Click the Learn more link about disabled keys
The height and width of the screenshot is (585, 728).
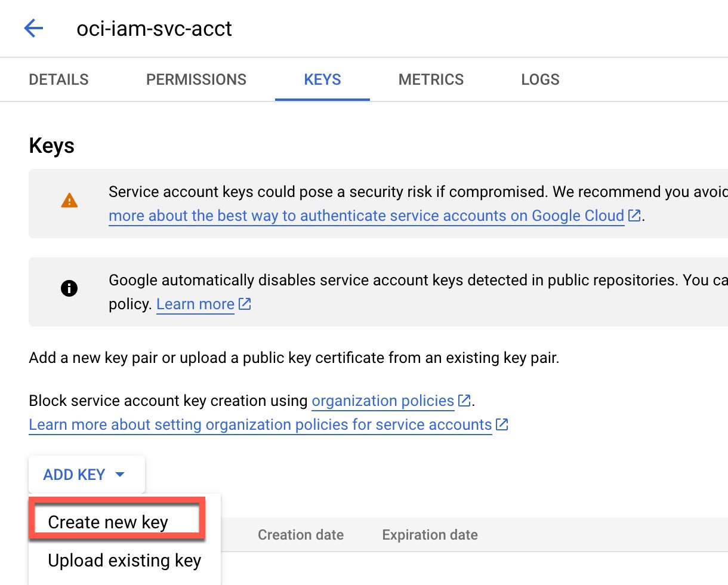pyautogui.click(x=195, y=304)
